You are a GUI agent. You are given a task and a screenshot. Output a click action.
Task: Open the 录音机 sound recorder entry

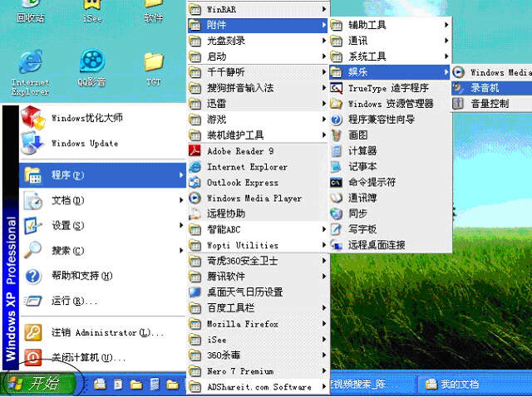coord(491,88)
